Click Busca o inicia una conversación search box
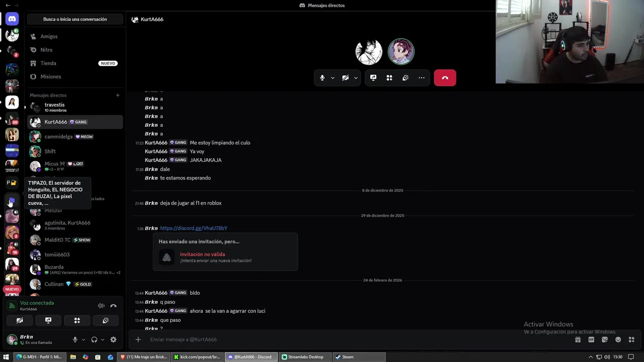This screenshot has width=644, height=362. coord(75,19)
